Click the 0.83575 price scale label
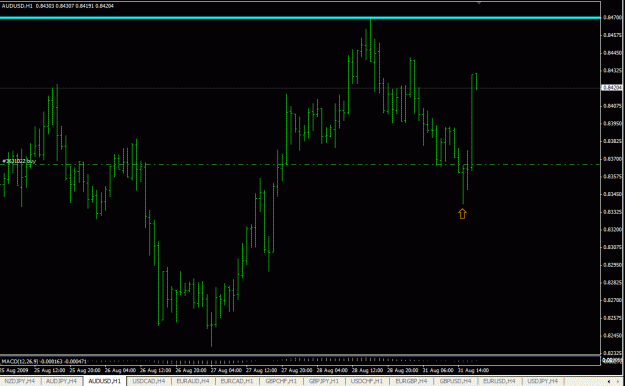The height and width of the screenshot is (386, 625). [612, 176]
